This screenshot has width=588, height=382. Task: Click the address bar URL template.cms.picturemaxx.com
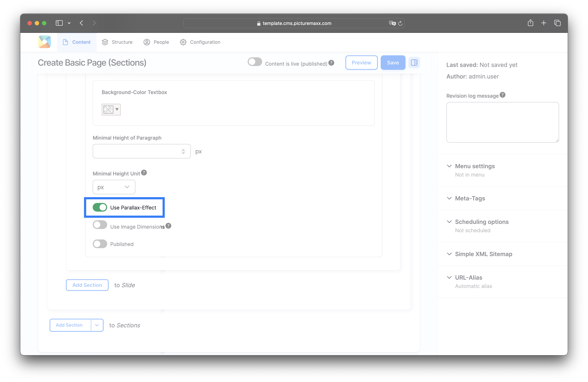click(x=297, y=23)
